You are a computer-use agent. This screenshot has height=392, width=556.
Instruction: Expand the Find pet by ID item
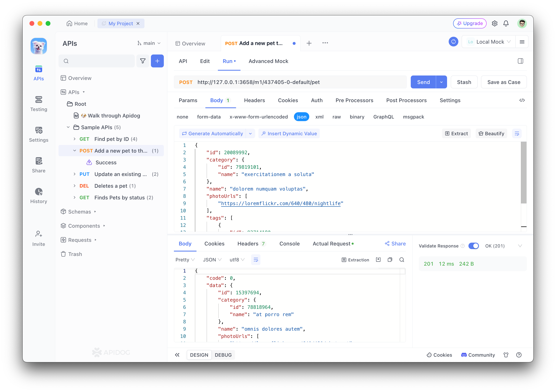(74, 139)
